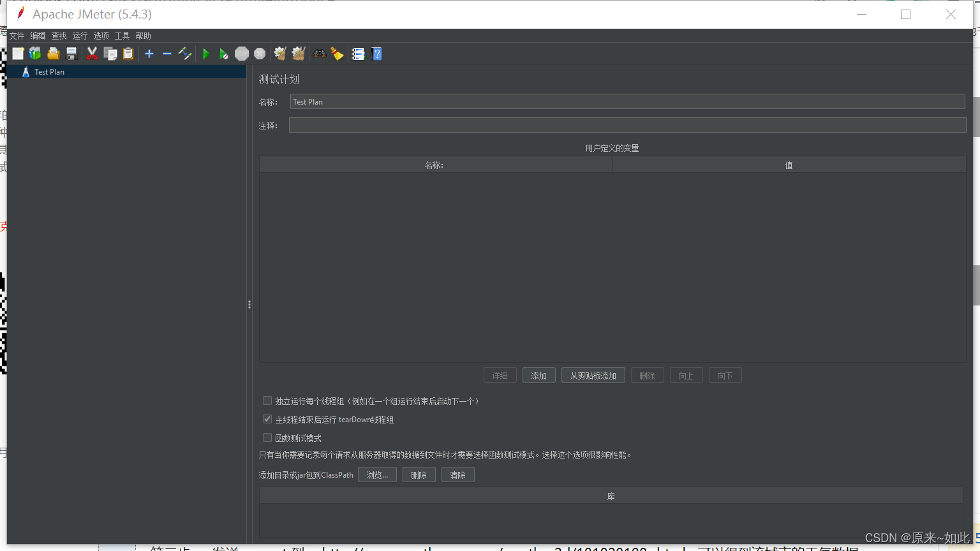Click the Clear All double-broom icon

[x=299, y=54]
